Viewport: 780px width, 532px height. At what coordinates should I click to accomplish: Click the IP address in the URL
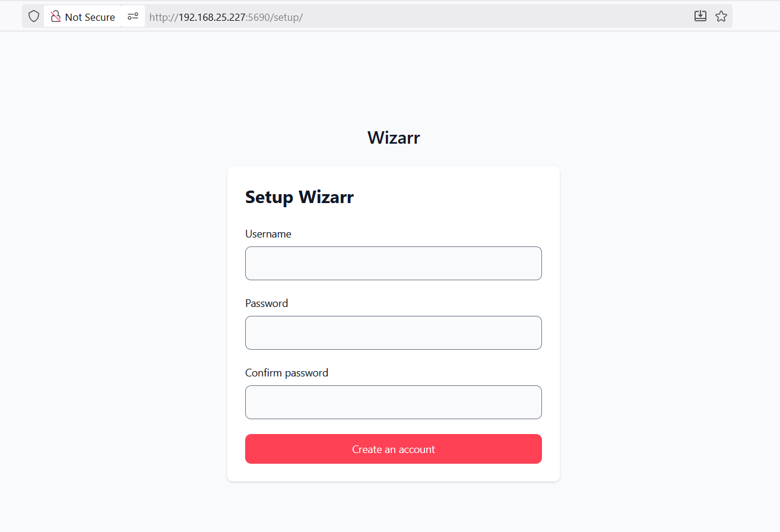[x=212, y=17]
